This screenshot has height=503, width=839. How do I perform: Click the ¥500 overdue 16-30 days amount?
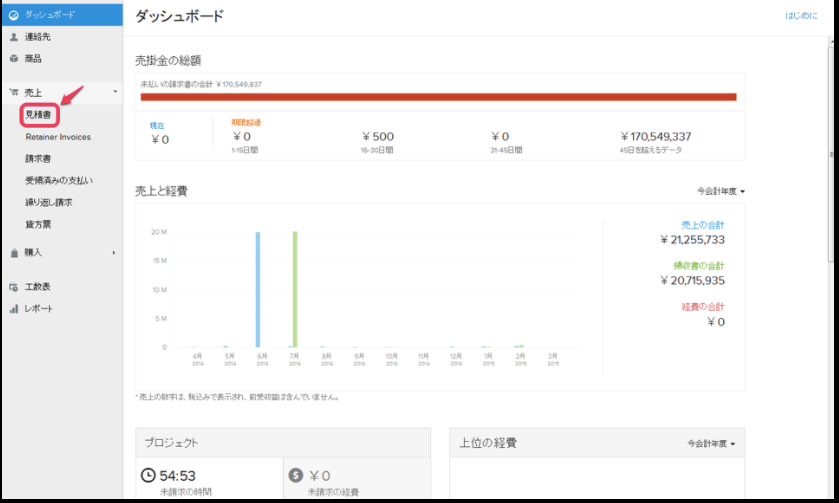[x=378, y=137]
